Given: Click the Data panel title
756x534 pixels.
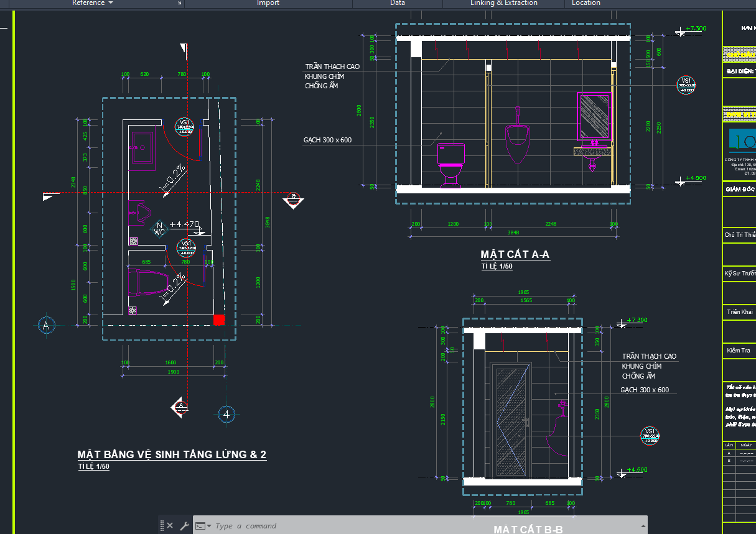Looking at the screenshot, I should (398, 3).
